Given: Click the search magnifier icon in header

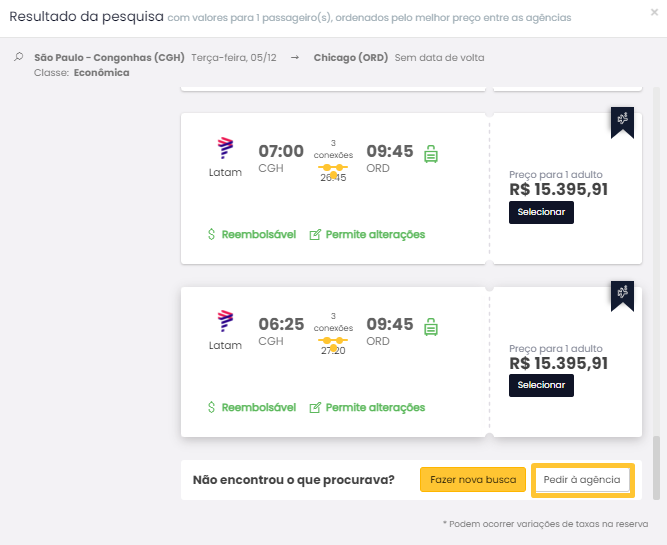Looking at the screenshot, I should click(19, 58).
